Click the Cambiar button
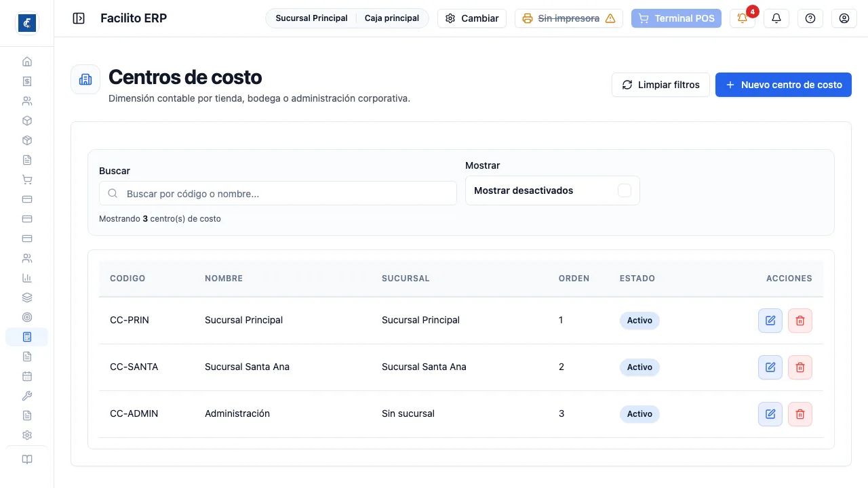Viewport: 868px width, 488px height. coord(472,18)
